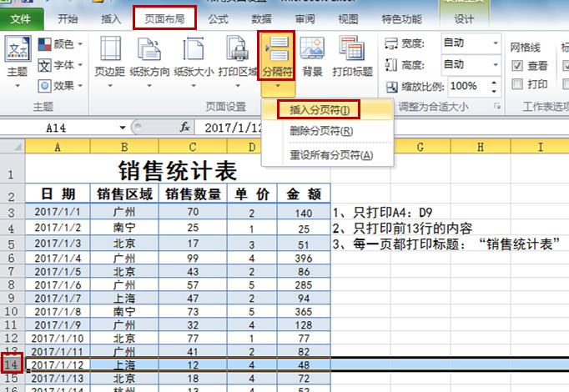
Task: Open the 字体 theme fonts menu
Action: 60,65
